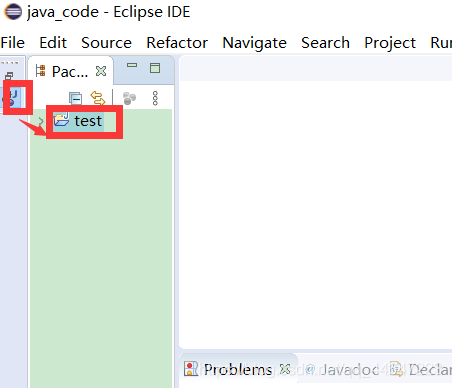Open the Search menu
The height and width of the screenshot is (388, 452).
click(325, 43)
